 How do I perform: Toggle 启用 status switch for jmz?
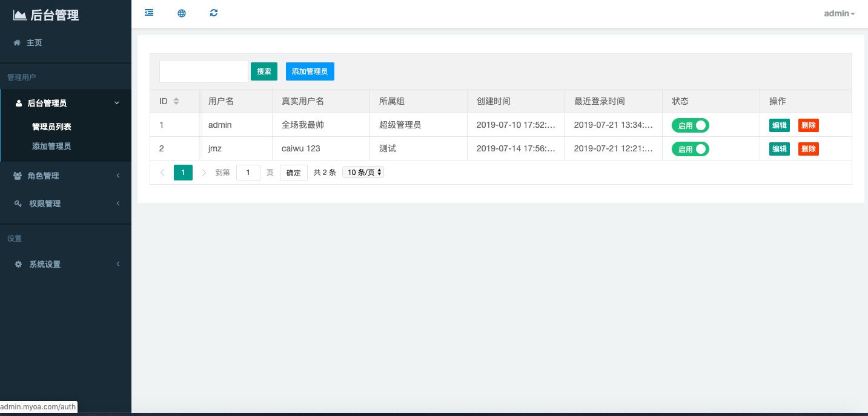pyautogui.click(x=691, y=149)
